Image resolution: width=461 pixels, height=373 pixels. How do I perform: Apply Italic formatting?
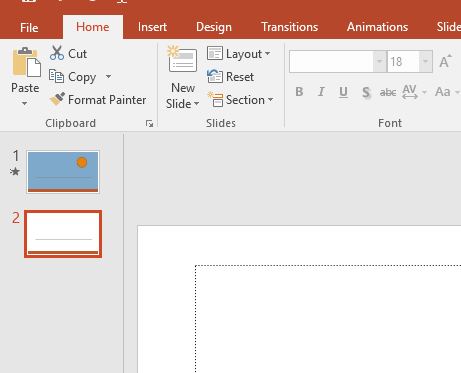coord(321,92)
